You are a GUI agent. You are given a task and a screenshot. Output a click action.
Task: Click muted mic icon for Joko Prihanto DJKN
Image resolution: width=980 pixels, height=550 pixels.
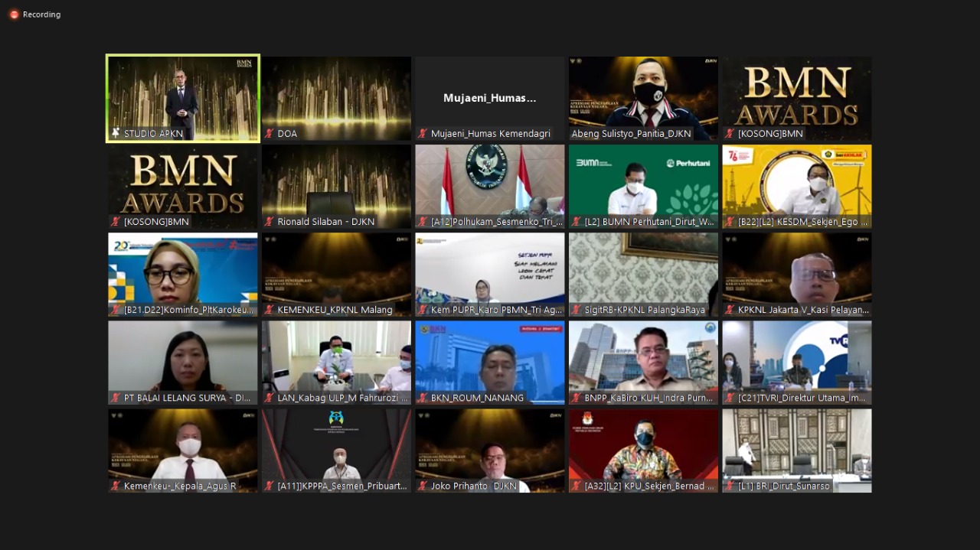tap(423, 486)
